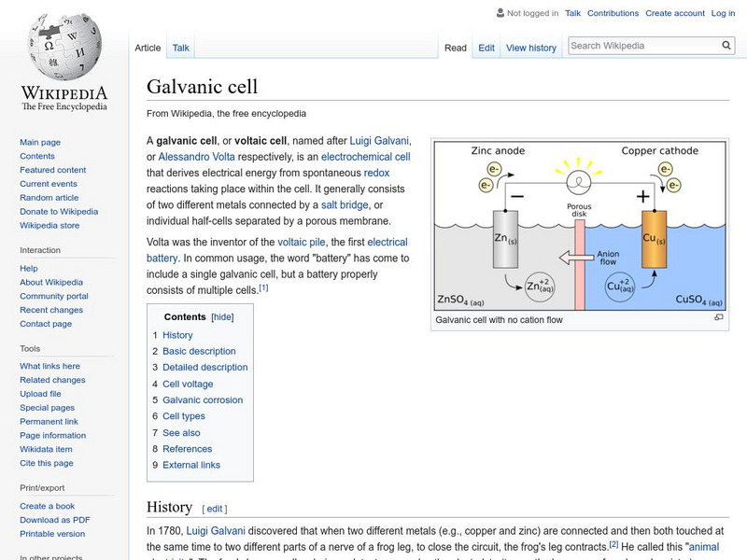Click the footnote [2] reference

(x=613, y=544)
